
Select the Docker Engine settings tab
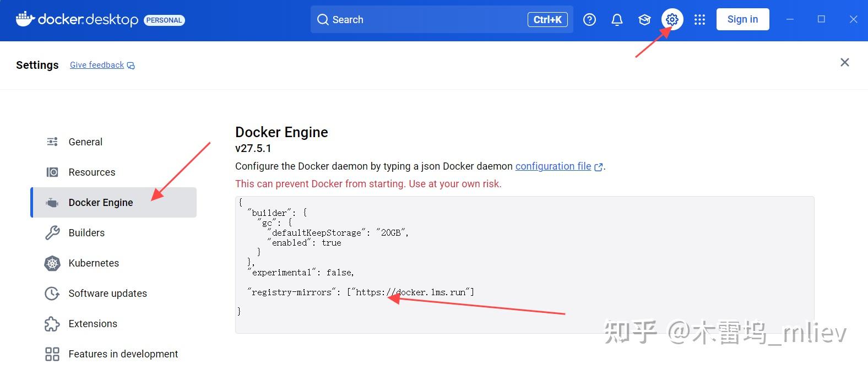[x=113, y=203]
